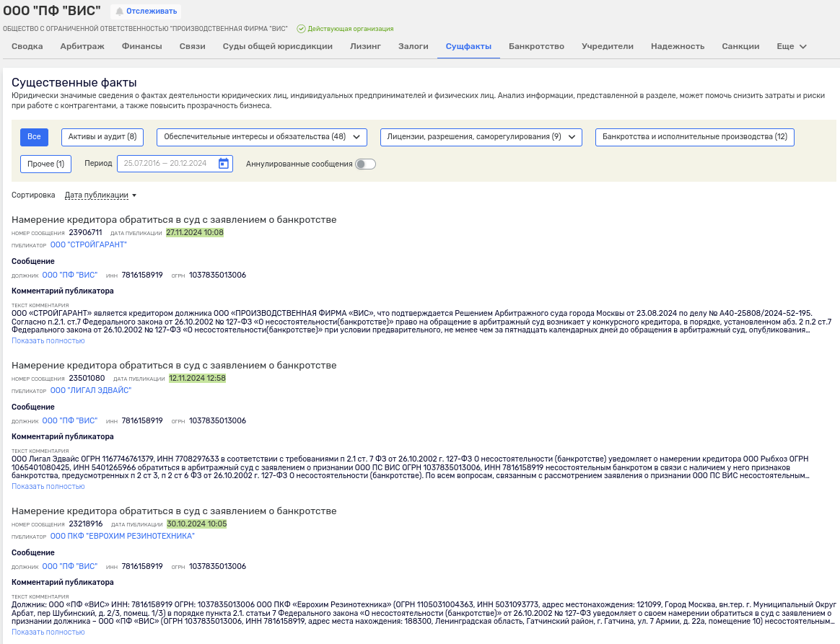Viewport: 840px width, 644px height.
Task: Switch to the Арбитраж tab
Action: tap(82, 47)
